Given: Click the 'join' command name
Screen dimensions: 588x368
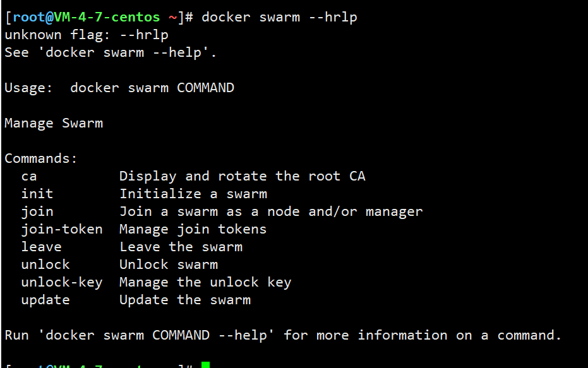Looking at the screenshot, I should [37, 211].
